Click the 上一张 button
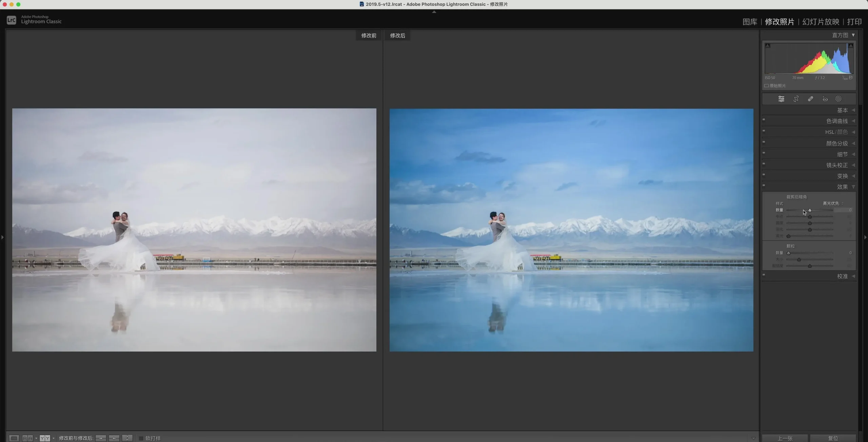Viewport: 868px width, 442px height. point(785,438)
